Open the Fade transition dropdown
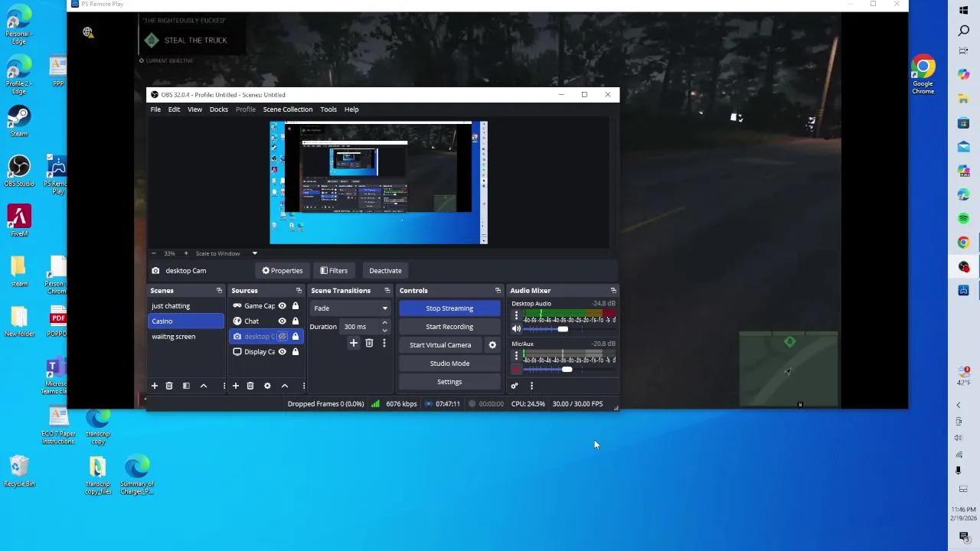 pos(351,308)
